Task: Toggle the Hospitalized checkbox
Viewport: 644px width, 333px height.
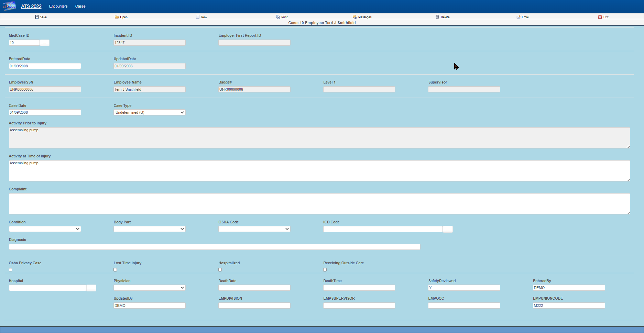Action: (x=220, y=270)
